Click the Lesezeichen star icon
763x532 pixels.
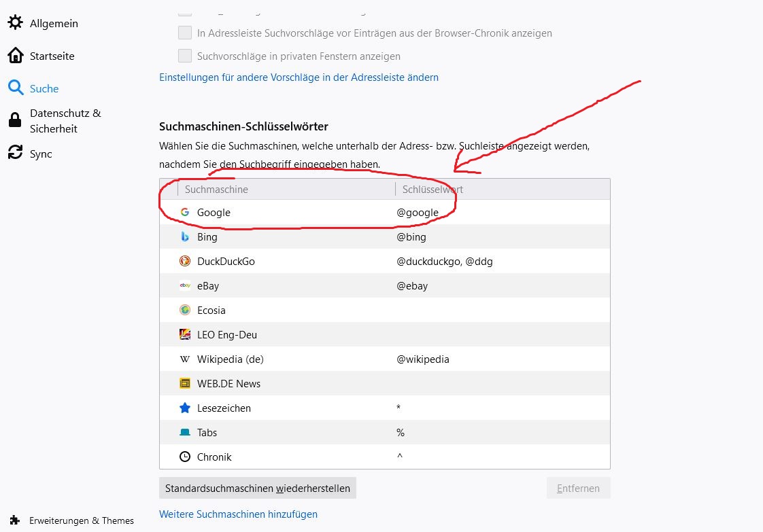coord(184,408)
